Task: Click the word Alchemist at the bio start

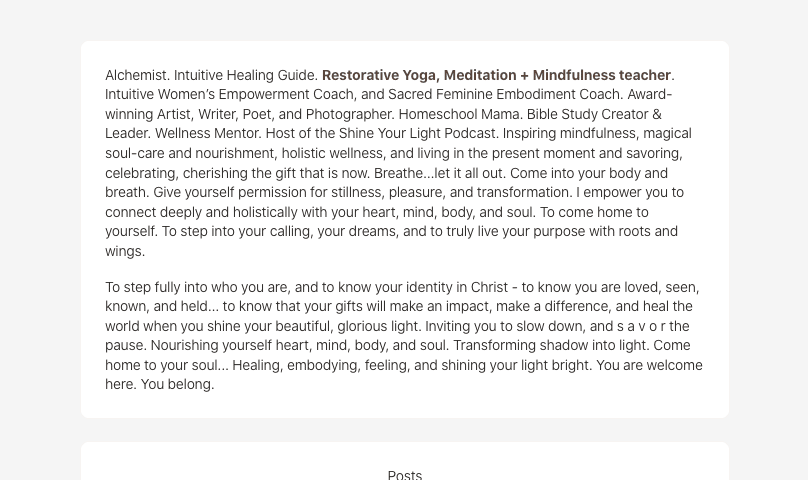Action: pos(137,75)
